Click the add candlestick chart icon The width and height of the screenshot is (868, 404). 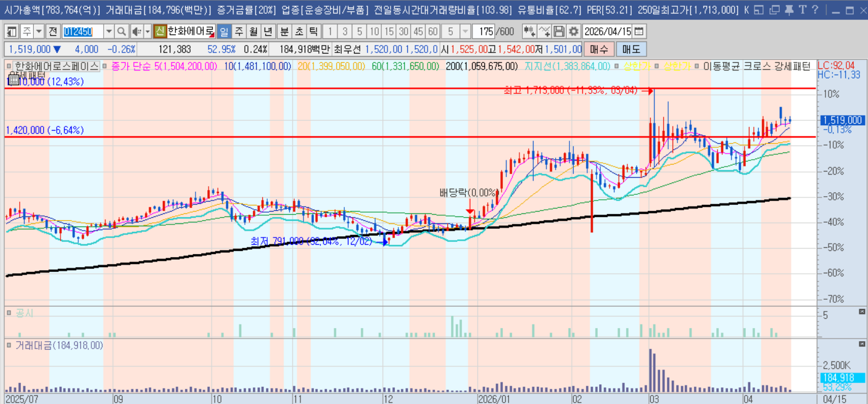[x=529, y=31]
